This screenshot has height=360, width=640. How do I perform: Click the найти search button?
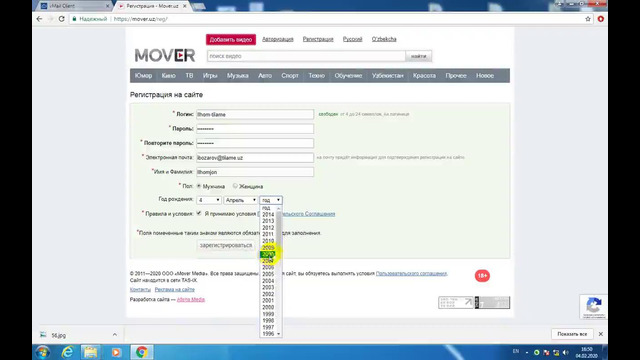(x=418, y=56)
